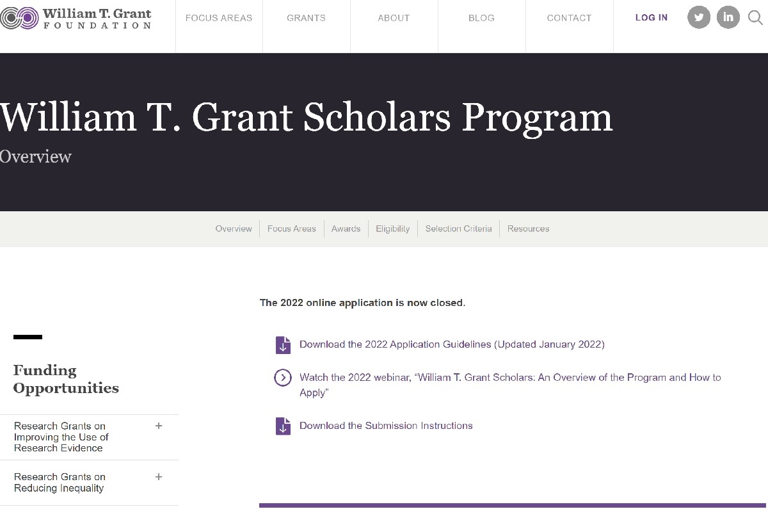Download the 2022 Application Guidelines
The width and height of the screenshot is (768, 532).
452,344
